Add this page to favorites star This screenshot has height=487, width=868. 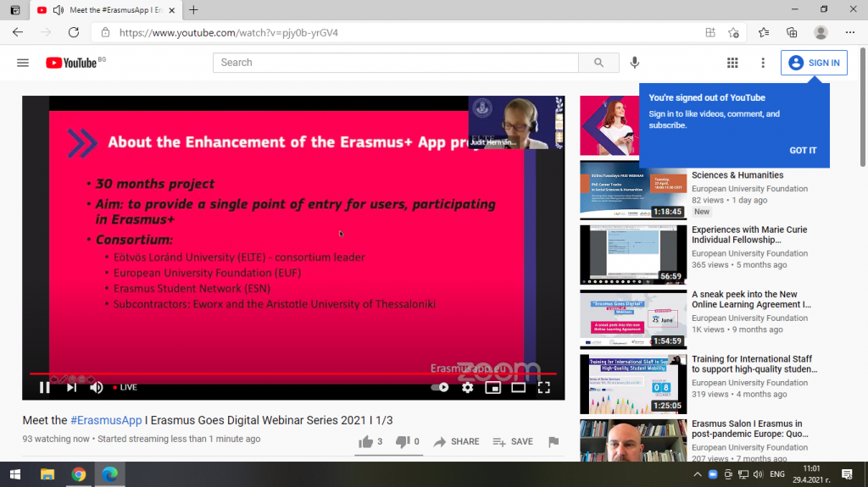coord(734,33)
